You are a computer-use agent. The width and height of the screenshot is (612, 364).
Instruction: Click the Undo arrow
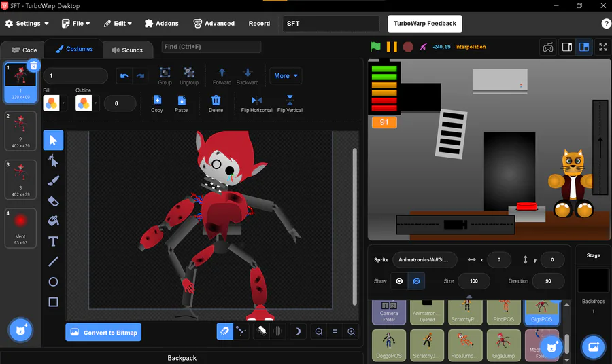[x=124, y=75]
